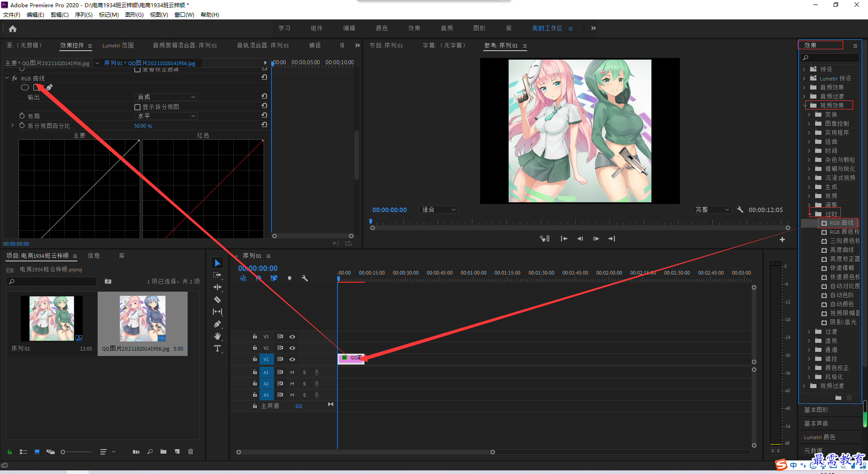This screenshot has height=474, width=868.
Task: Show more workspaces overflow chevron
Action: [x=593, y=28]
